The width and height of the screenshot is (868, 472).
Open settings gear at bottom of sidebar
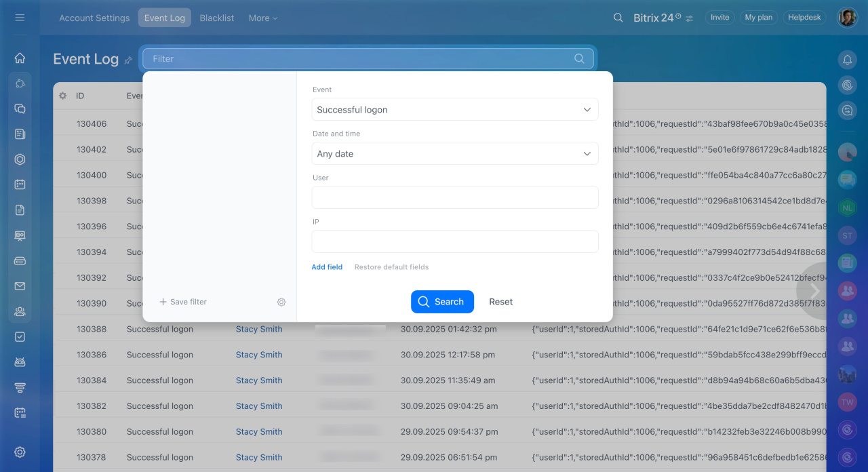[x=20, y=452]
